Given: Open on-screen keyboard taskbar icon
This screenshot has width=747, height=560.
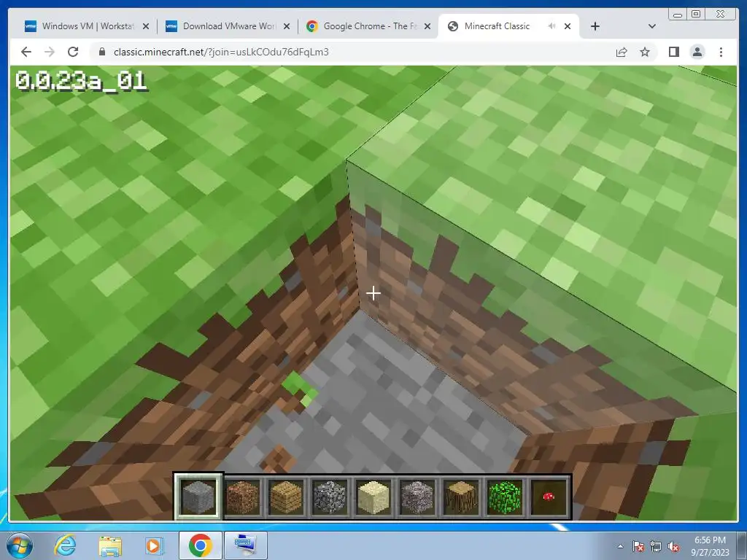Looking at the screenshot, I should (x=246, y=545).
